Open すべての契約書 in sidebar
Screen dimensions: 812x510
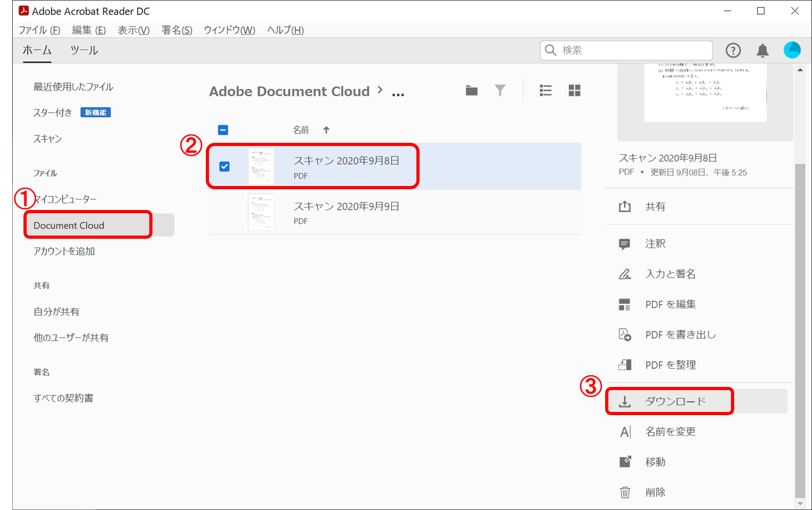click(63, 398)
